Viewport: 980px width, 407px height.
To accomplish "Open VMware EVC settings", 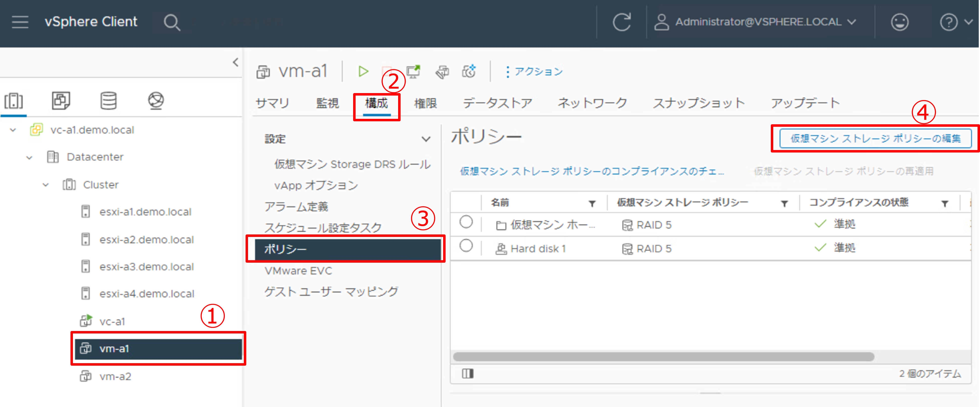I will tap(298, 271).
